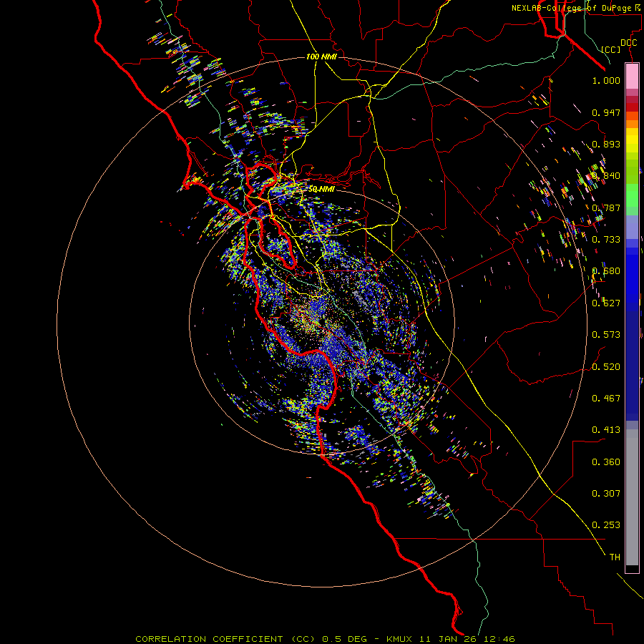The width and height of the screenshot is (644, 644).
Task: Select the pink color band near 1.000
Action: [x=632, y=77]
